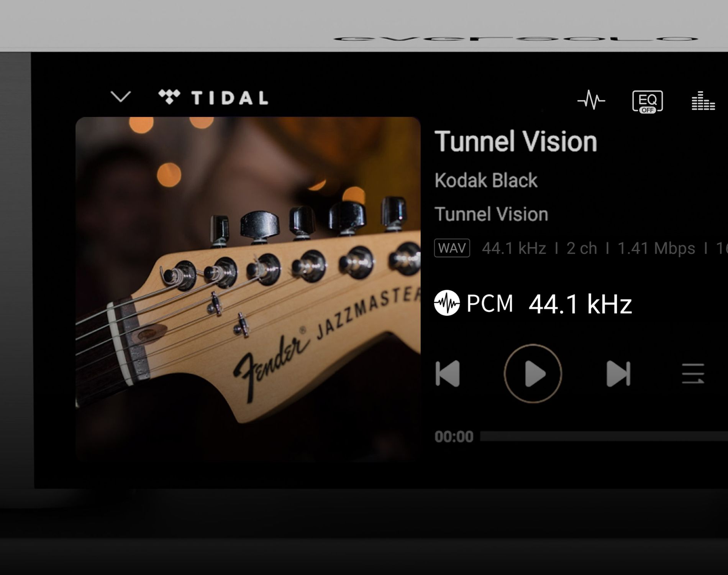Toggle the EQ OFF button

[648, 102]
